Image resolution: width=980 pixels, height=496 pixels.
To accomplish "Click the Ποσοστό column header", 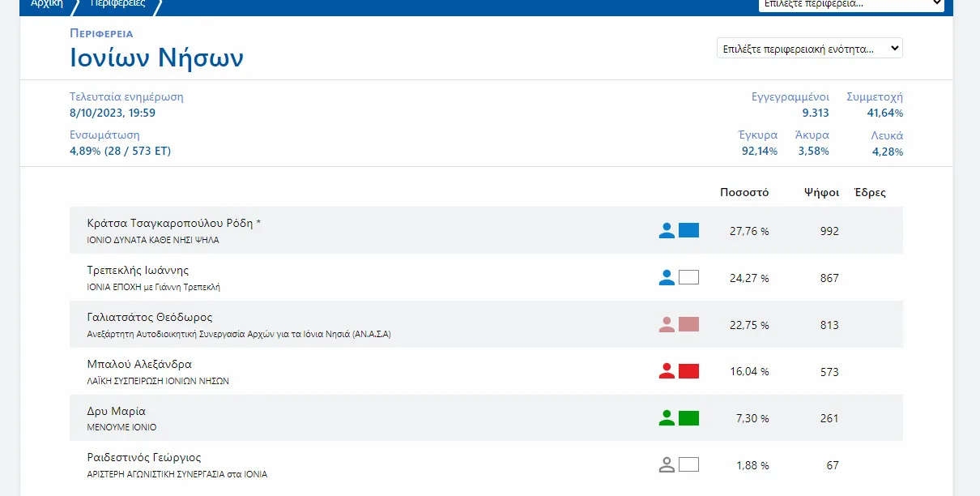I will [744, 193].
